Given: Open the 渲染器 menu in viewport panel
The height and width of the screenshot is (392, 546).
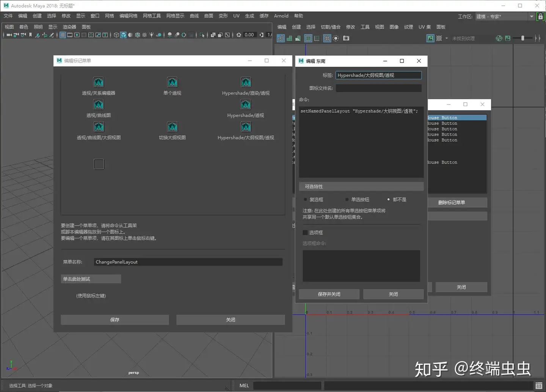Looking at the screenshot, I should [69, 27].
